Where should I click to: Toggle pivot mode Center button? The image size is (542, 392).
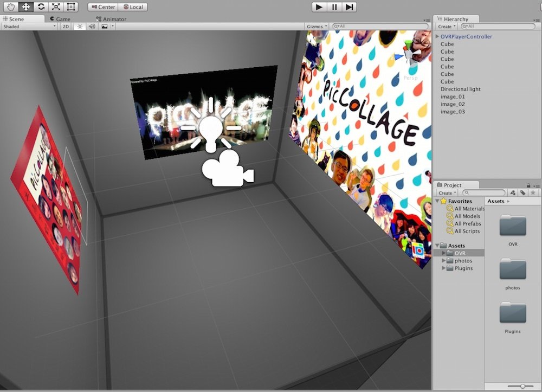point(103,7)
